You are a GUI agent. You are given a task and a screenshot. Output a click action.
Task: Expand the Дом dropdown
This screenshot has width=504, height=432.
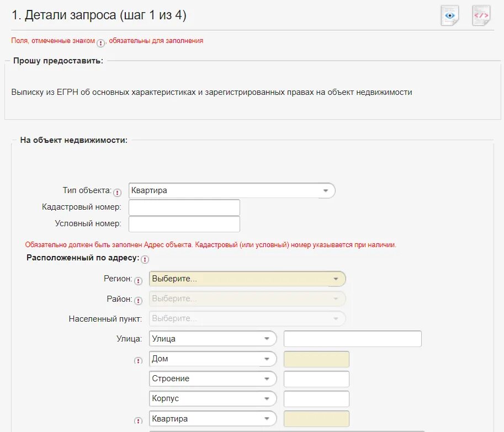click(213, 359)
